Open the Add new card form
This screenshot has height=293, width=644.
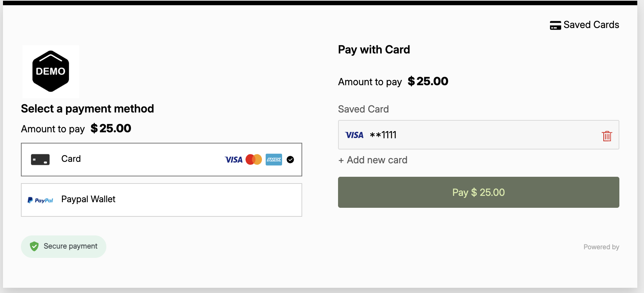pos(373,160)
